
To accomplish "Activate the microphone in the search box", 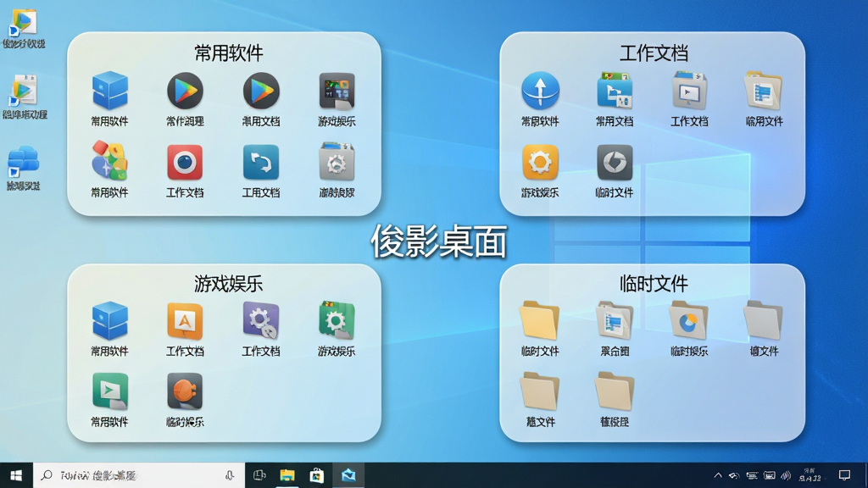I will click(229, 475).
